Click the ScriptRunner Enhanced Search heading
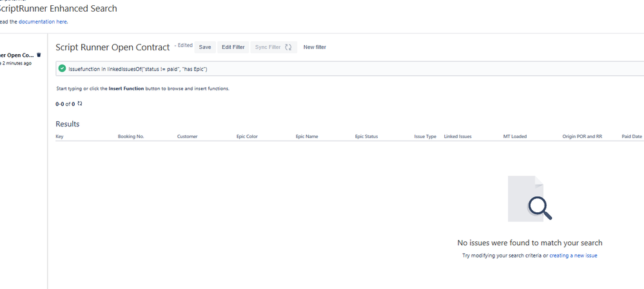The height and width of the screenshot is (289, 644). [x=57, y=8]
